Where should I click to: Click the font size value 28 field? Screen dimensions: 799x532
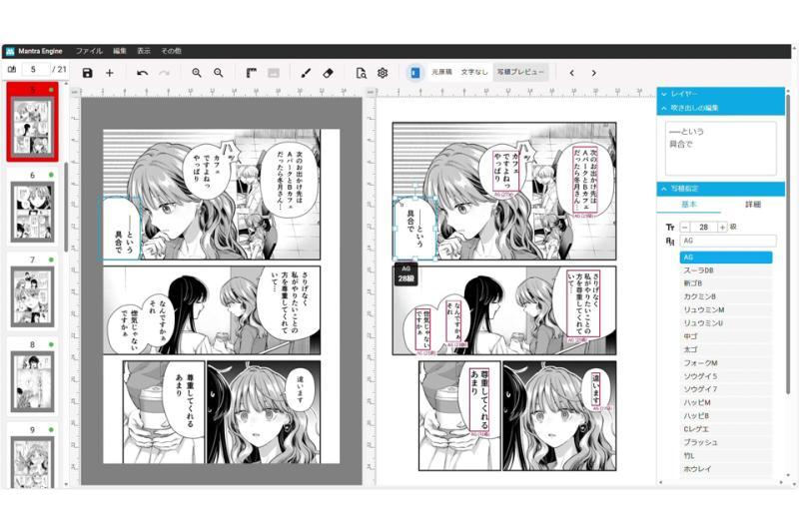point(704,227)
